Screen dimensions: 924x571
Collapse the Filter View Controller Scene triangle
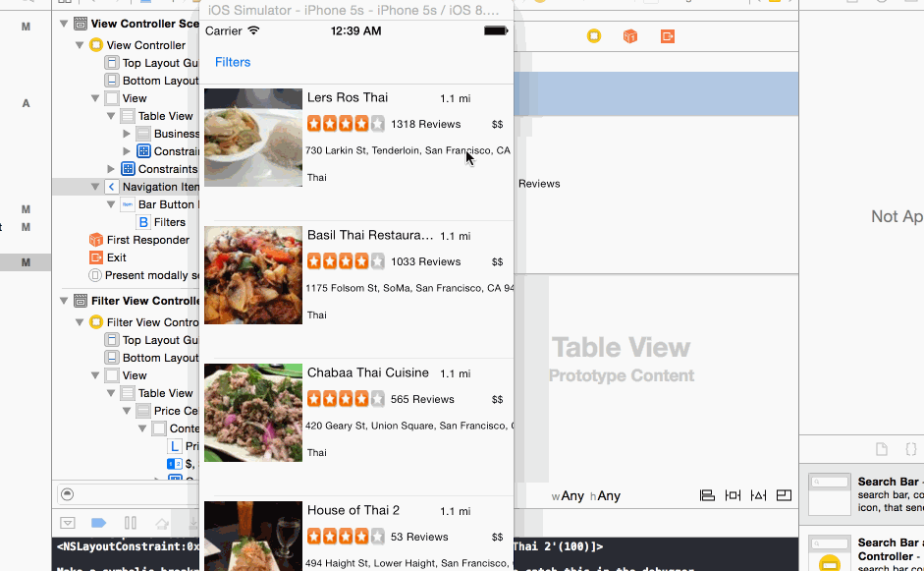(64, 301)
